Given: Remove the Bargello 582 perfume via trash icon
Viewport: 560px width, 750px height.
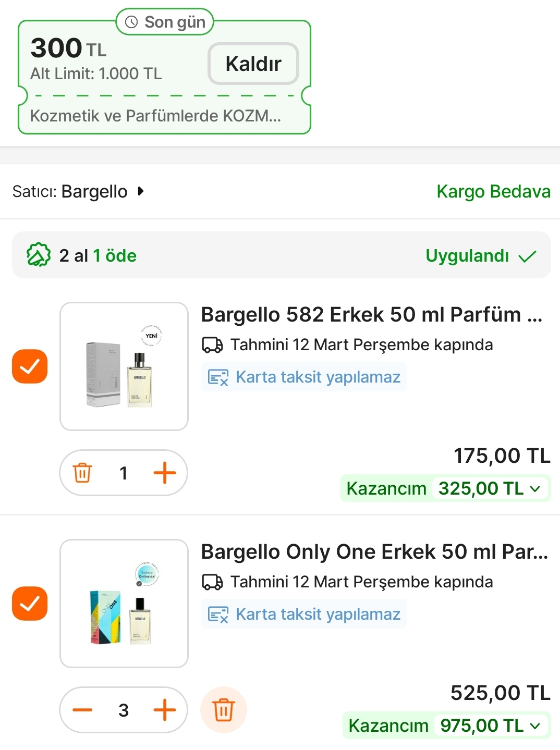Looking at the screenshot, I should click(x=82, y=473).
